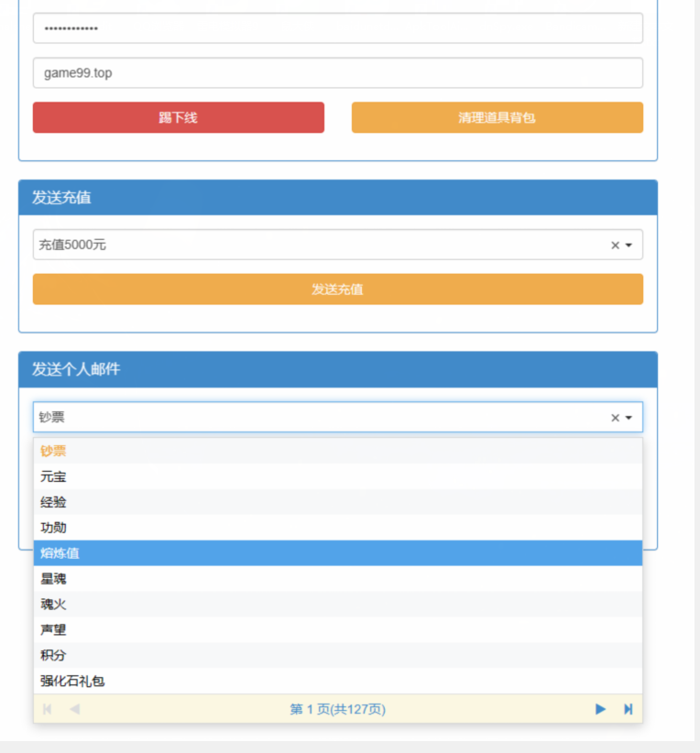Select 元宝 from the list
The width and height of the screenshot is (700, 753).
(x=53, y=476)
